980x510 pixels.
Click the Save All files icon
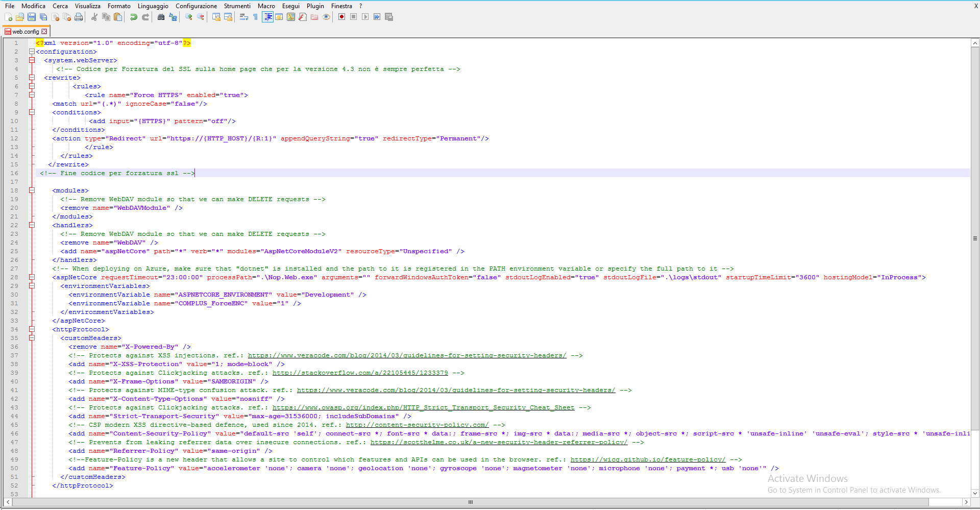click(43, 17)
